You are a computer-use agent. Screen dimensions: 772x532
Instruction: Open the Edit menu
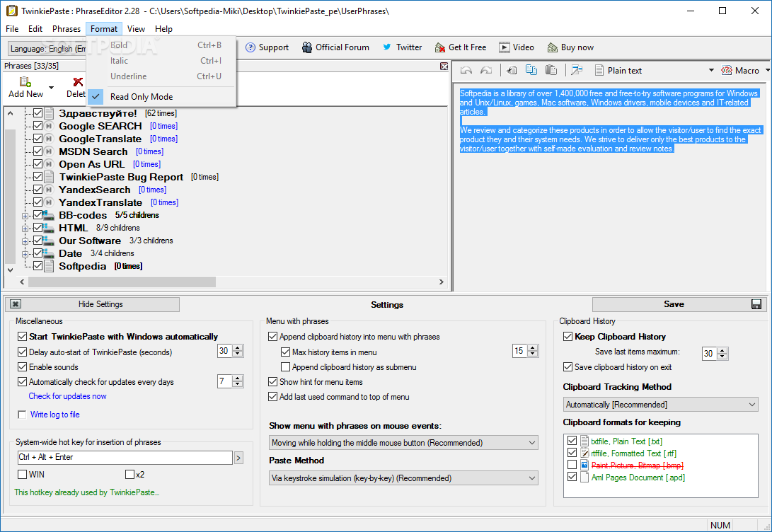tap(35, 29)
